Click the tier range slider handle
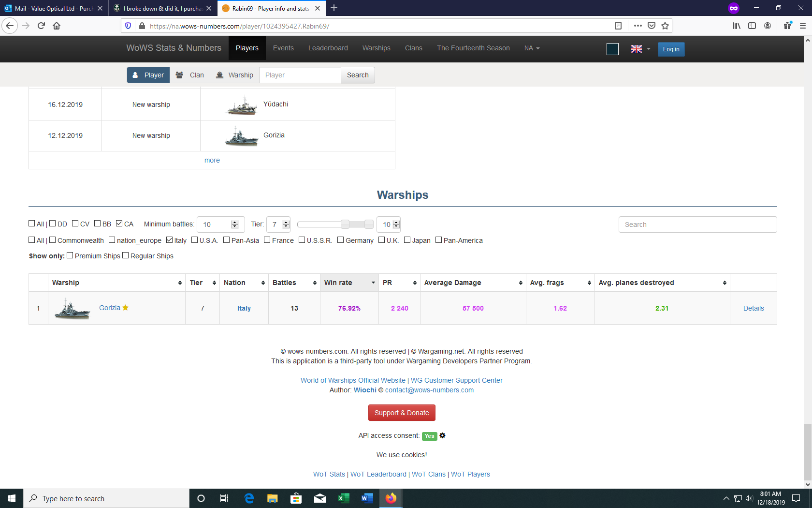The width and height of the screenshot is (812, 508). coord(345,224)
